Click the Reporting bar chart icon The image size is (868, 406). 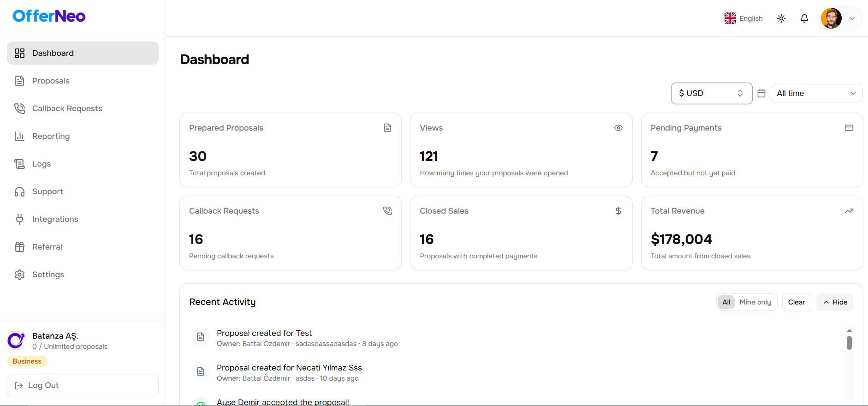click(x=19, y=136)
